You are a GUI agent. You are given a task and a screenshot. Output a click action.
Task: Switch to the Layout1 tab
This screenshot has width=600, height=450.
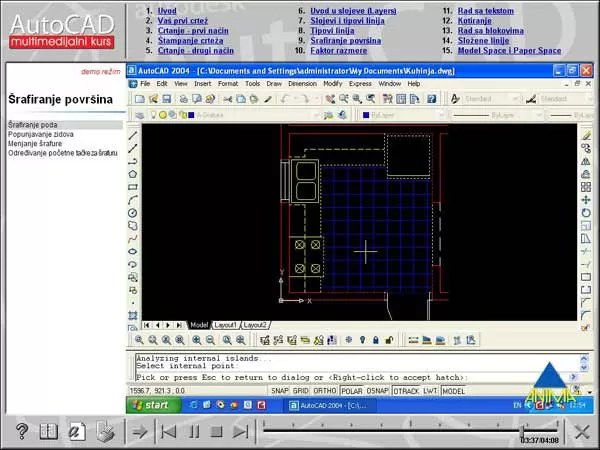[226, 325]
